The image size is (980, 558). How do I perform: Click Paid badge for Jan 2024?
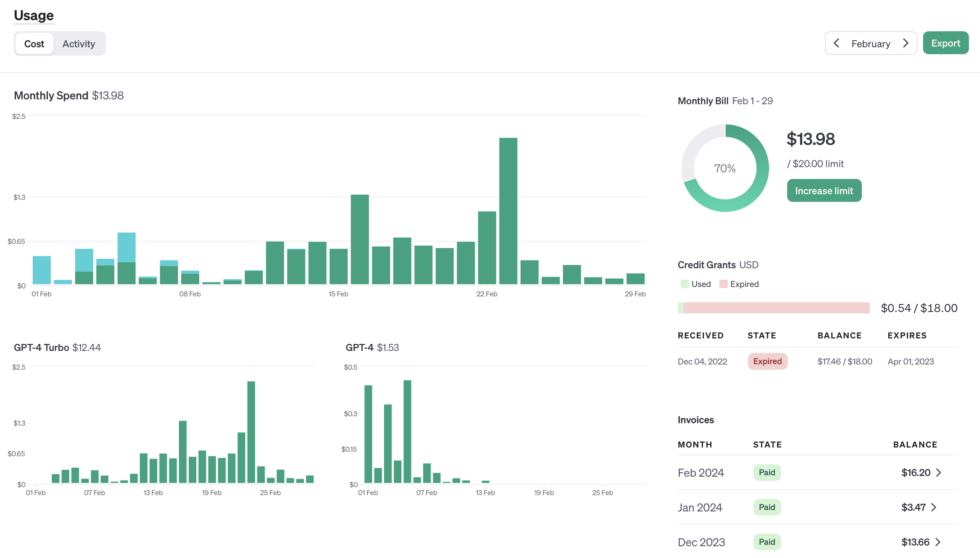tap(767, 507)
